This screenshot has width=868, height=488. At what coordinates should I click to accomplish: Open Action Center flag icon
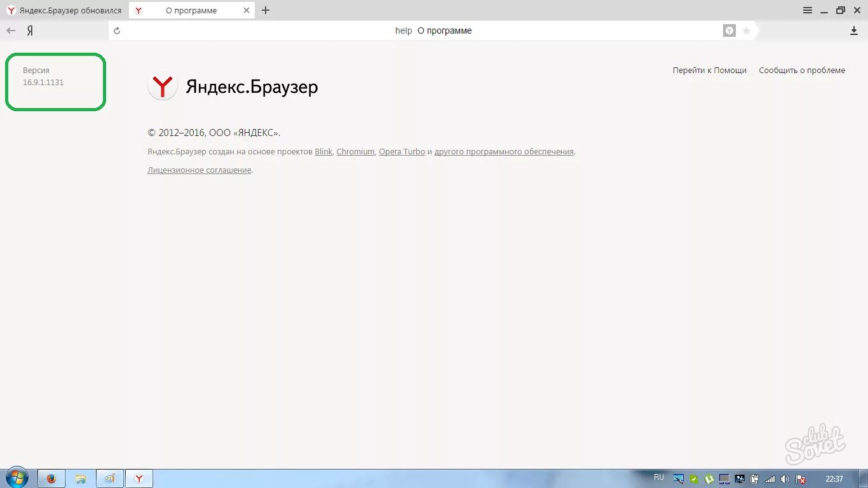click(x=801, y=479)
